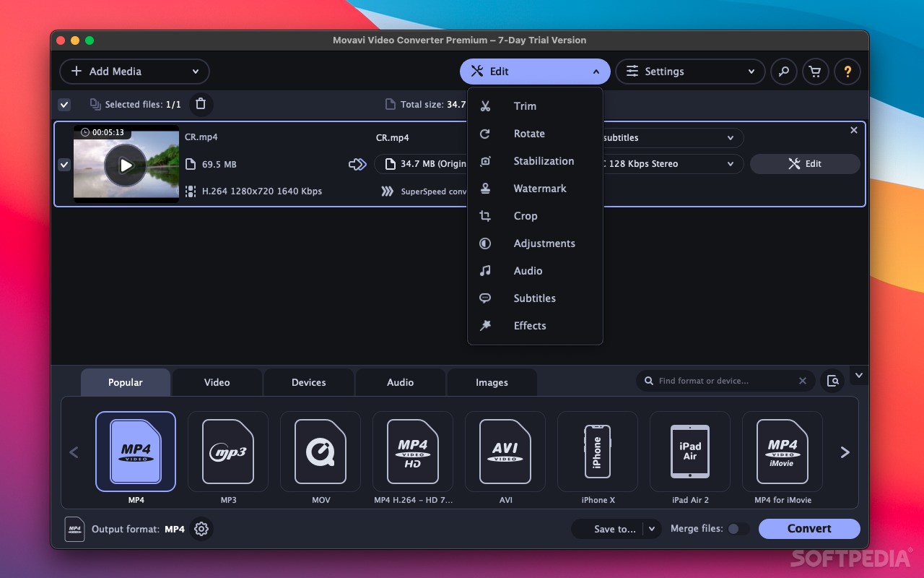
Task: Switch to the Devices tab
Action: click(x=309, y=382)
